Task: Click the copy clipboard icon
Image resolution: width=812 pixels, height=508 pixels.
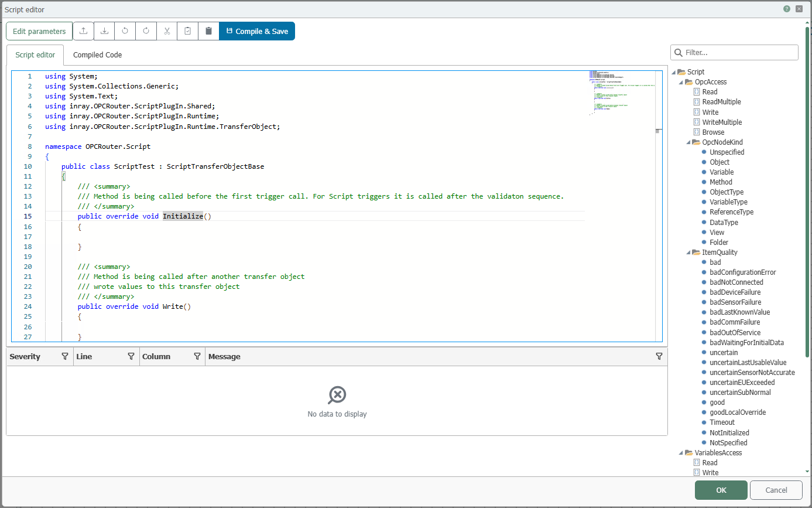Action: click(x=188, y=31)
